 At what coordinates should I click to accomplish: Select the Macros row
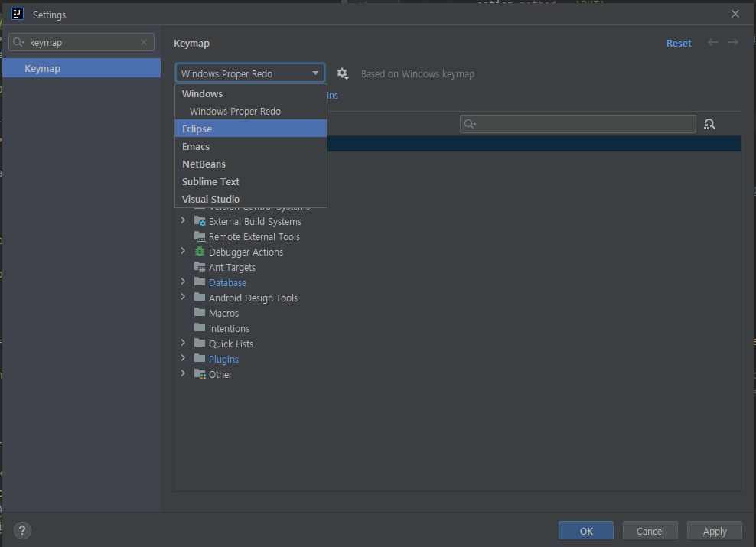tap(457, 313)
